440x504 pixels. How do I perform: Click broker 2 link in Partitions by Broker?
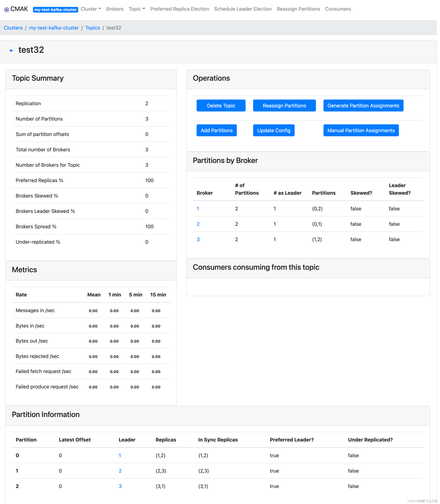pos(198,224)
